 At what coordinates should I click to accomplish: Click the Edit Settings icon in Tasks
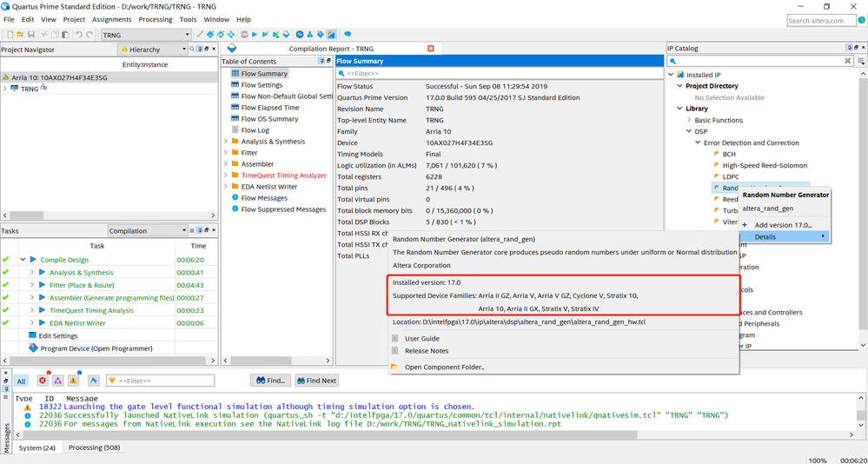pos(32,335)
